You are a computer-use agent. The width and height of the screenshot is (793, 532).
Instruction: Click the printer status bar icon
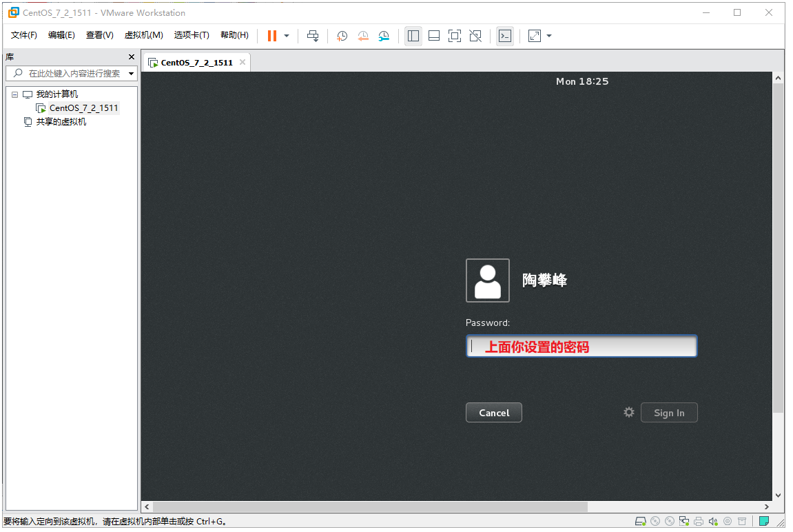pyautogui.click(x=699, y=522)
